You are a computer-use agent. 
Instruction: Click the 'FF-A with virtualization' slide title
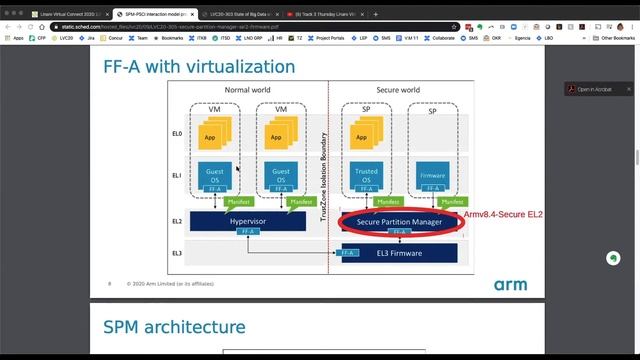pos(199,67)
